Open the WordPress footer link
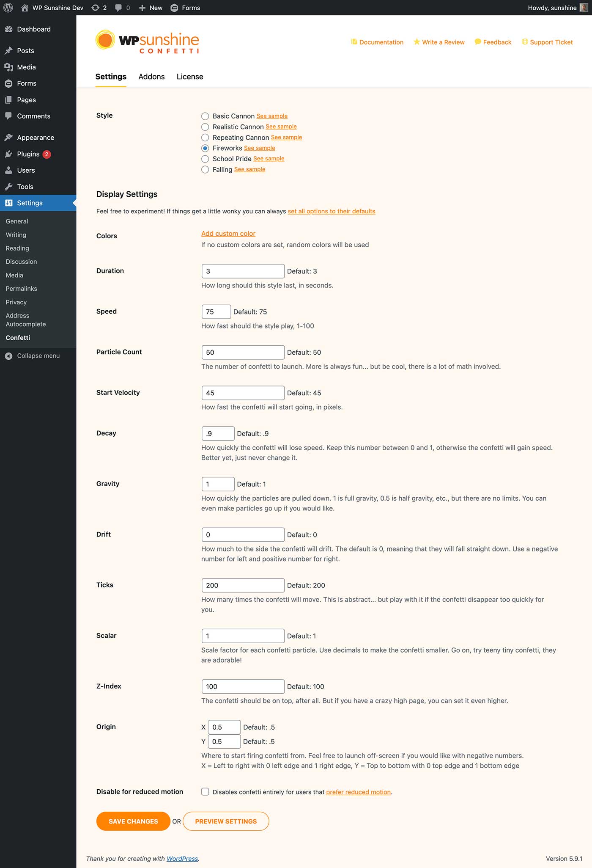The image size is (592, 868). pos(182,859)
